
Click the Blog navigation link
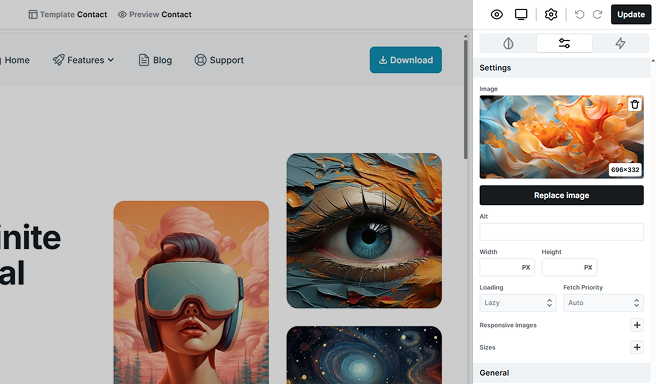click(155, 60)
